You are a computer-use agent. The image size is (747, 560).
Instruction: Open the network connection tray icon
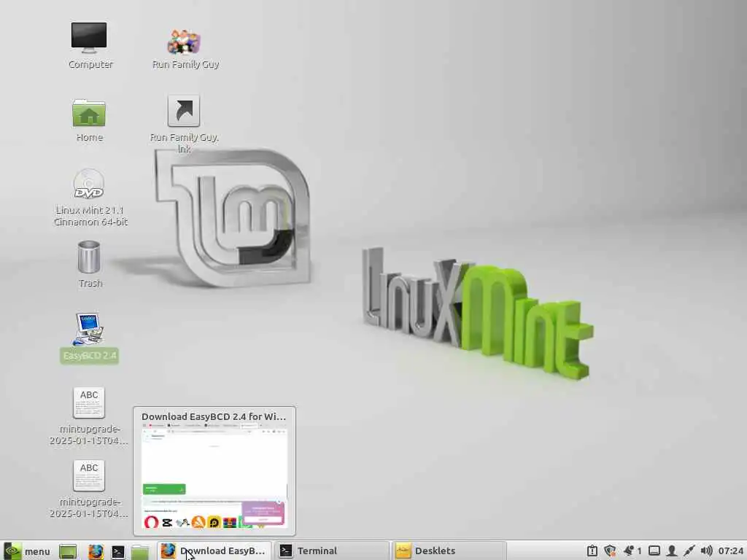689,551
